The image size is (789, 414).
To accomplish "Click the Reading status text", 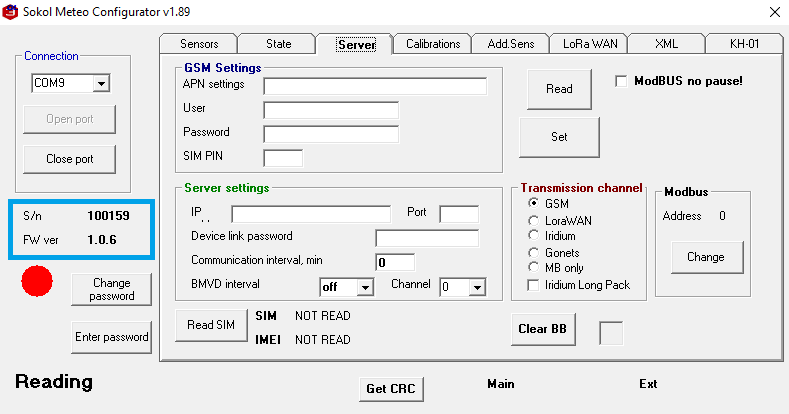I will pyautogui.click(x=54, y=382).
